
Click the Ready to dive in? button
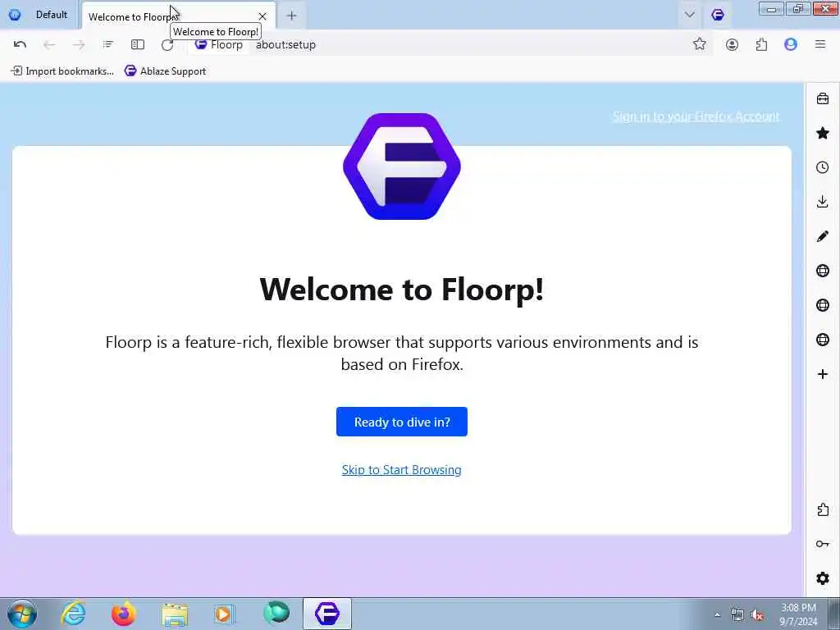click(402, 422)
